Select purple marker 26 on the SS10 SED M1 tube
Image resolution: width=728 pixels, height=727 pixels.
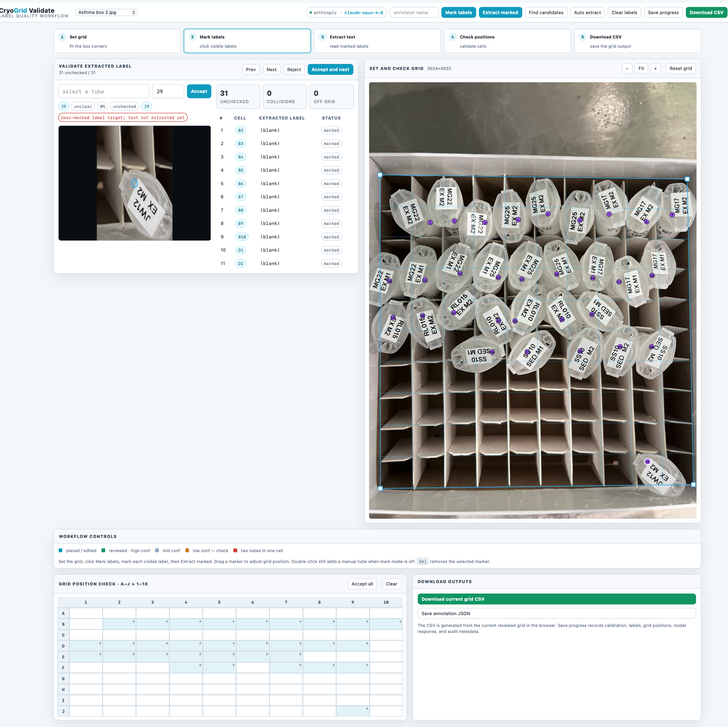click(x=492, y=352)
